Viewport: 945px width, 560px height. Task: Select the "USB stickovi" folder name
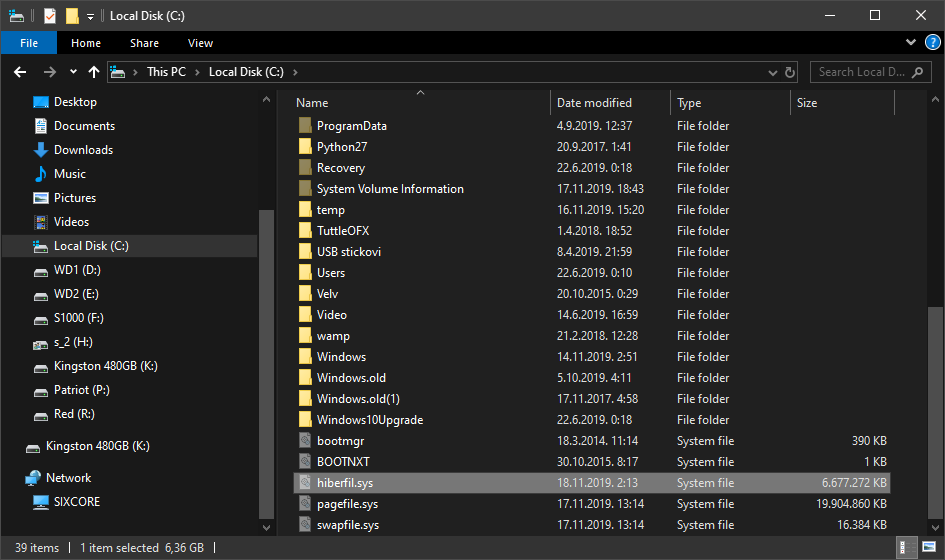pyautogui.click(x=349, y=252)
